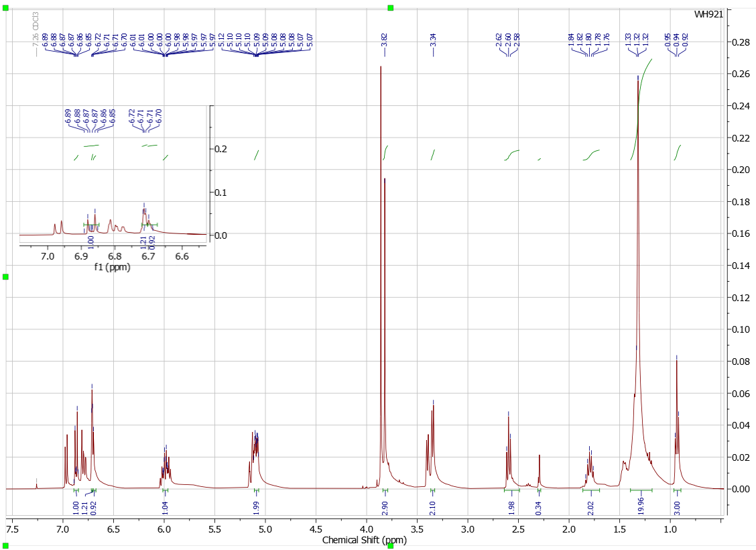Click the tallest peak at 3.82 ppm
The image size is (756, 550).
381,67
